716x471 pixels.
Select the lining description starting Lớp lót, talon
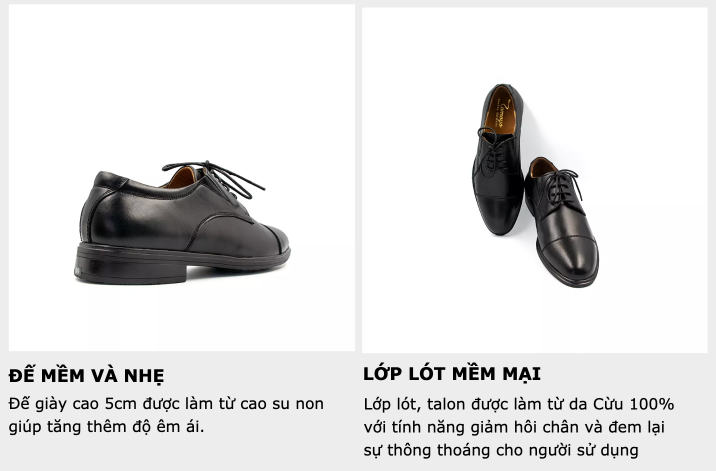coord(519,427)
